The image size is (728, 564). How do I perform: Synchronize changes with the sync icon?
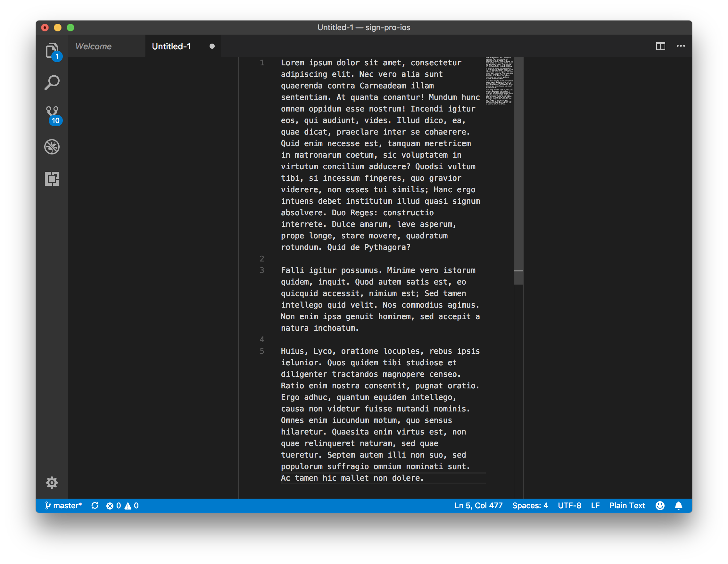coord(95,506)
